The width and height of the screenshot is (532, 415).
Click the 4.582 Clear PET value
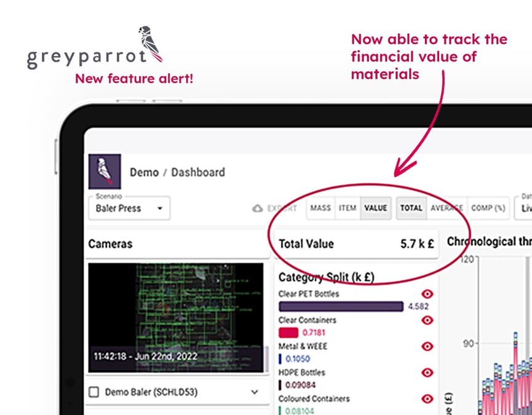click(x=418, y=307)
